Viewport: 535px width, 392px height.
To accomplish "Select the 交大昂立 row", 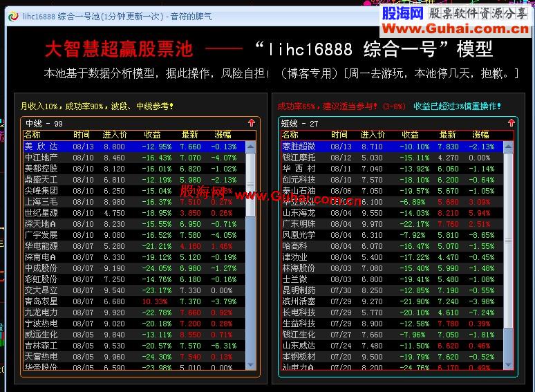I will tap(134, 290).
